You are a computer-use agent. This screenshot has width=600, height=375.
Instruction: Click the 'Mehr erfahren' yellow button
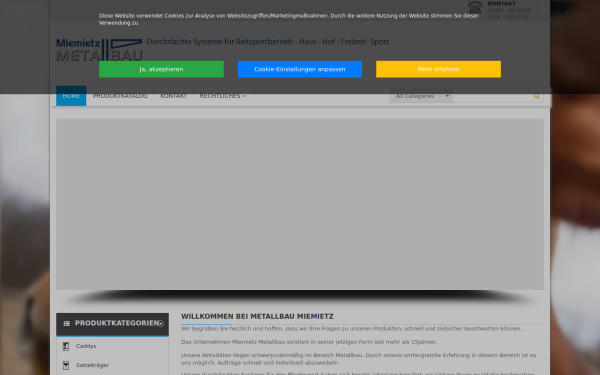pyautogui.click(x=438, y=69)
